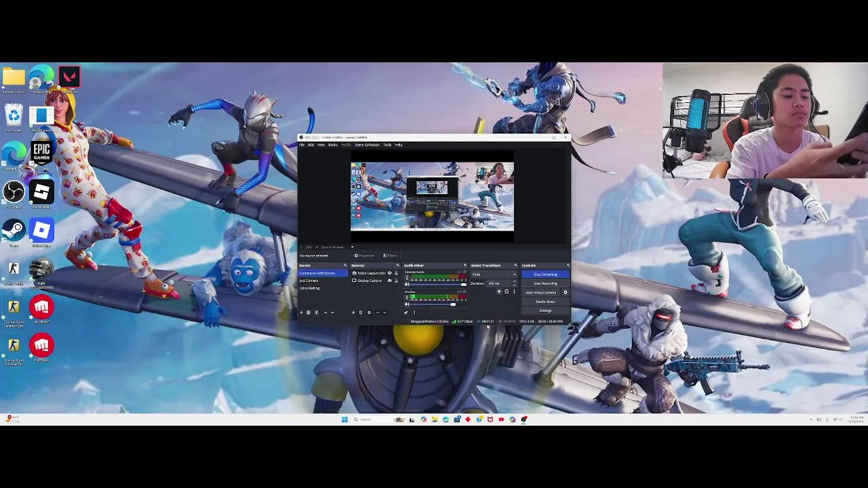The width and height of the screenshot is (868, 488).
Task: Move scene down with Scenes panel down arrow
Action: 332,312
